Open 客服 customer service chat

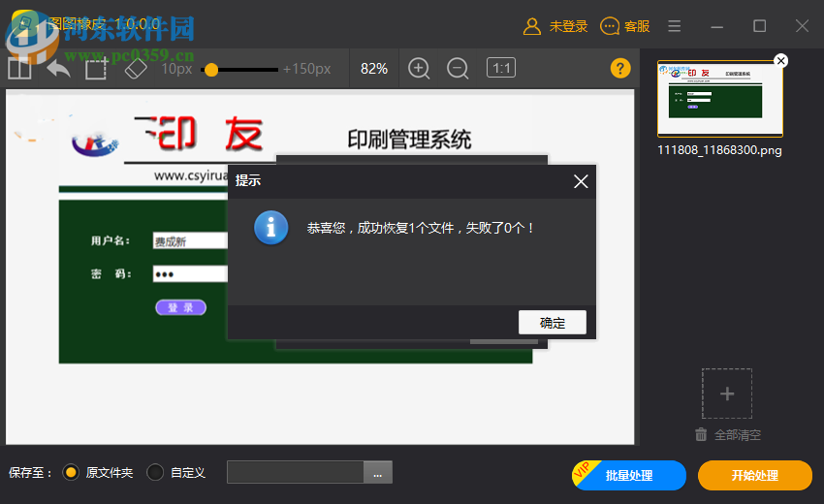point(625,26)
